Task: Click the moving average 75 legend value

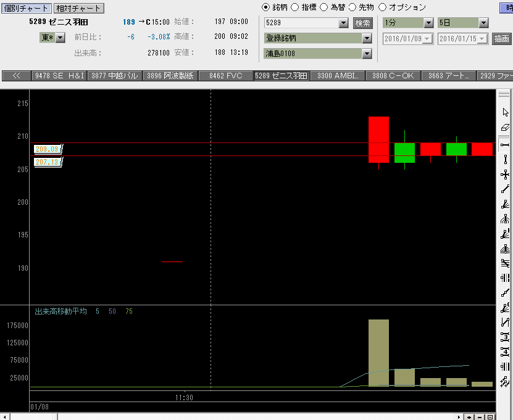Action: (x=129, y=311)
